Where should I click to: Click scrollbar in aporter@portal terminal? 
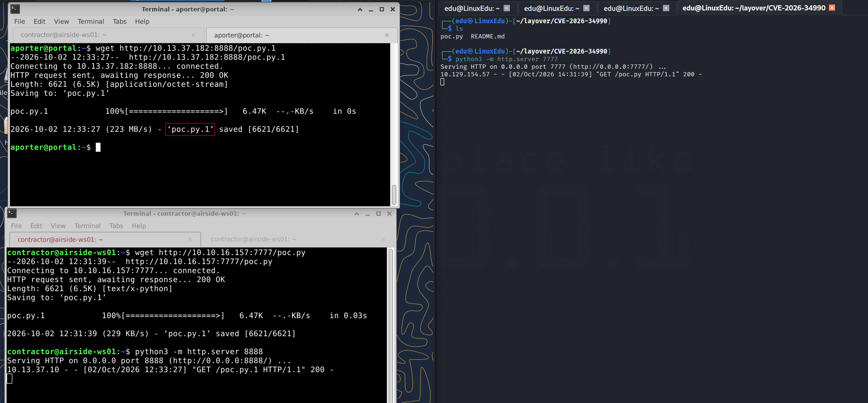tap(394, 195)
